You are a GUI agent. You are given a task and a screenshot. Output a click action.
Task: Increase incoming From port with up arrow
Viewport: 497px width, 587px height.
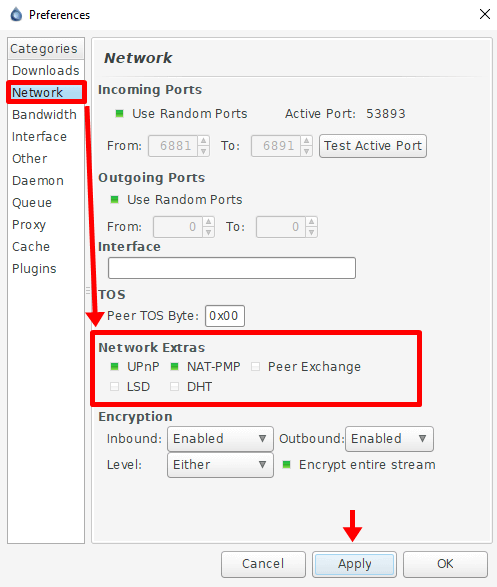pos(204,141)
